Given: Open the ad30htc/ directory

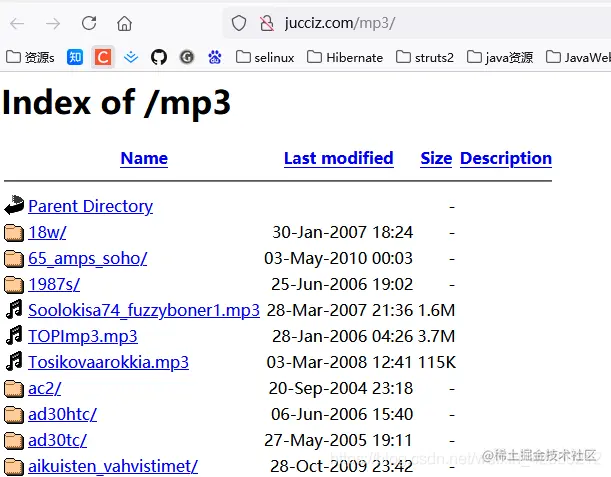Looking at the screenshot, I should click(x=62, y=414).
